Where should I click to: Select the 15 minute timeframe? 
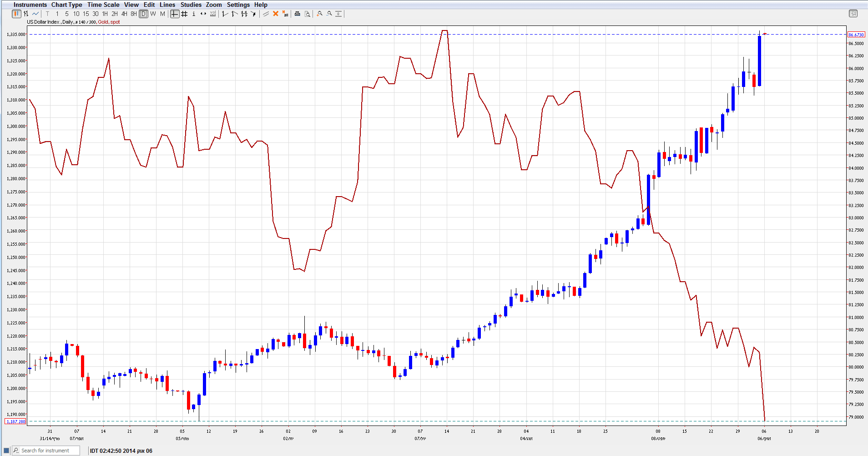click(86, 14)
